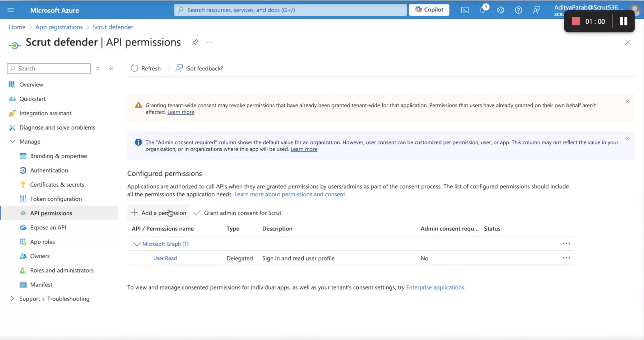Collapse the Manage section

coord(12,141)
